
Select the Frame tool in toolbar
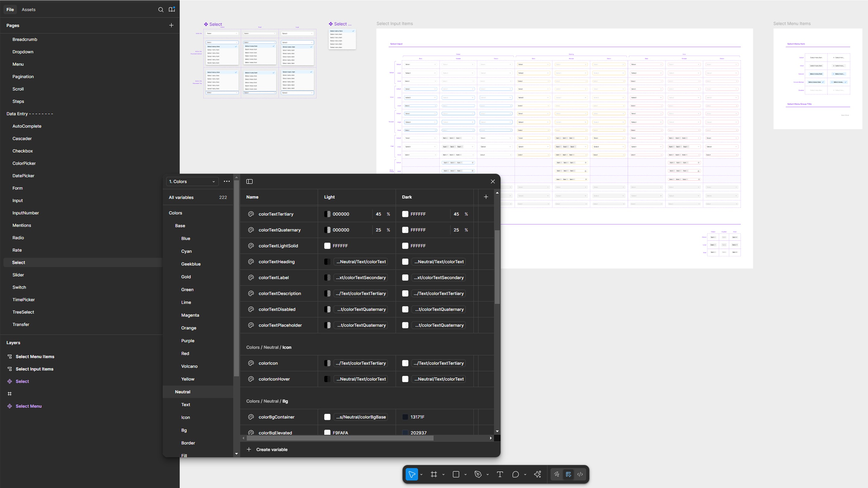[434, 474]
